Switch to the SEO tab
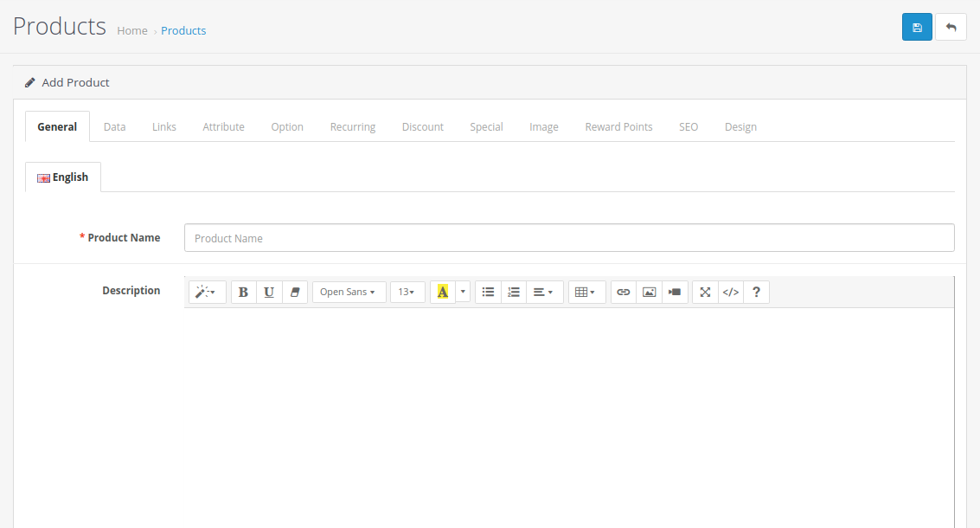This screenshot has width=980, height=528. pyautogui.click(x=689, y=127)
